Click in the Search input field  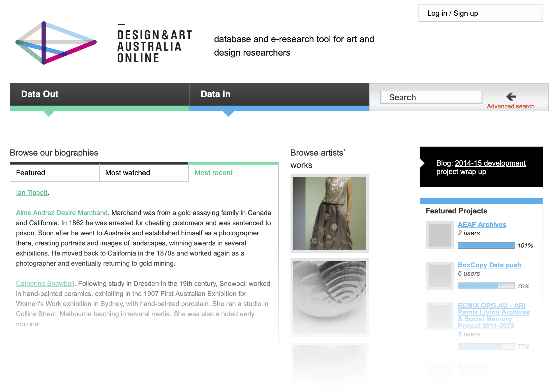click(431, 97)
